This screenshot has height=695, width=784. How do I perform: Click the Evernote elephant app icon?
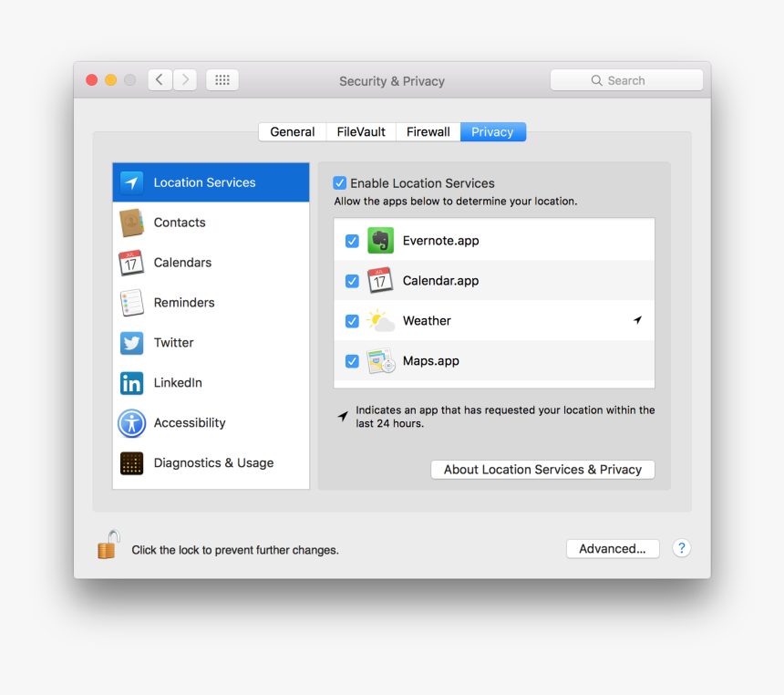click(380, 241)
